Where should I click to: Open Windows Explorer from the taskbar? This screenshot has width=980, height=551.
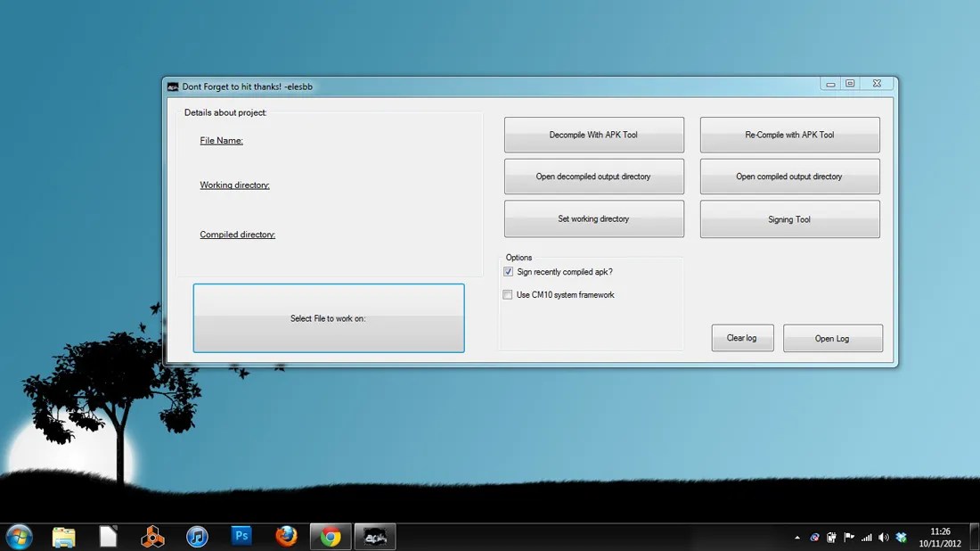[x=63, y=537]
